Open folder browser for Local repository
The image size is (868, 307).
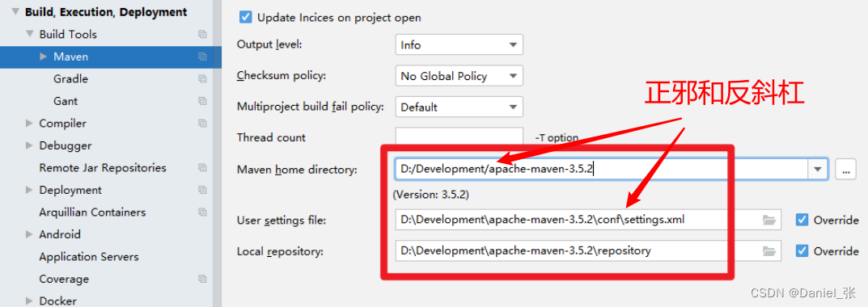pyautogui.click(x=769, y=250)
